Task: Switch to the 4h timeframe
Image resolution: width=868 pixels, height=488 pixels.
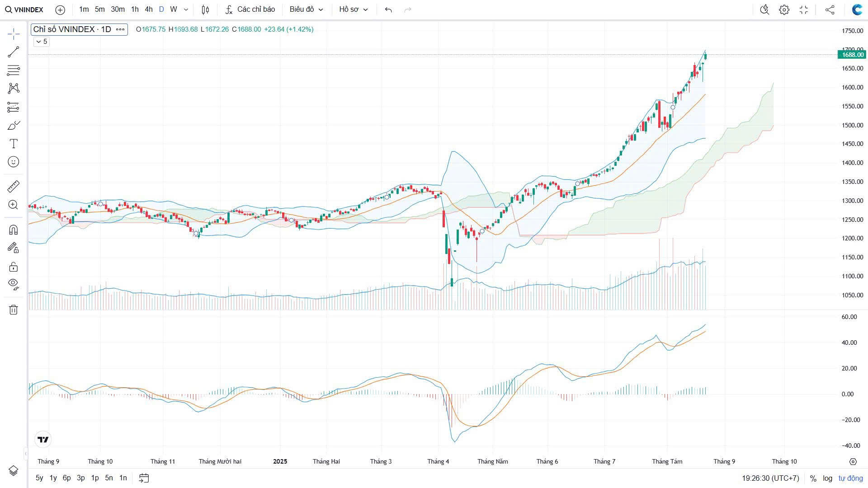Action: [x=148, y=9]
